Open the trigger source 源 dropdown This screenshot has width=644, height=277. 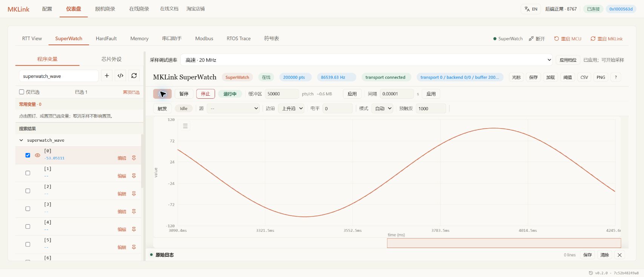[x=234, y=109]
